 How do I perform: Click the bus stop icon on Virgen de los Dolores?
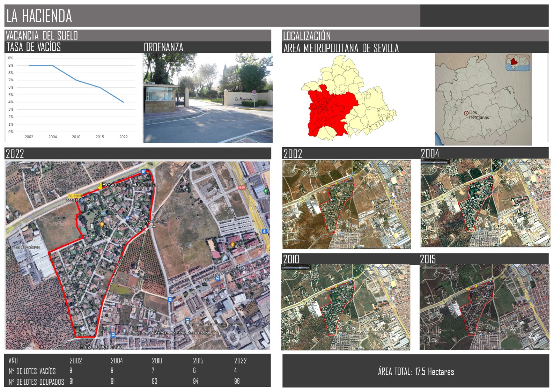[217, 278]
